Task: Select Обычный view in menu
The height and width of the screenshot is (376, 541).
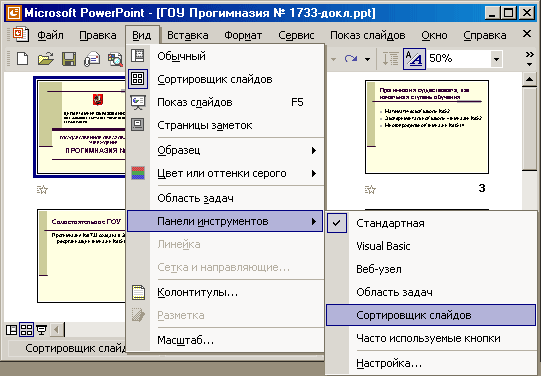Action: [225, 56]
